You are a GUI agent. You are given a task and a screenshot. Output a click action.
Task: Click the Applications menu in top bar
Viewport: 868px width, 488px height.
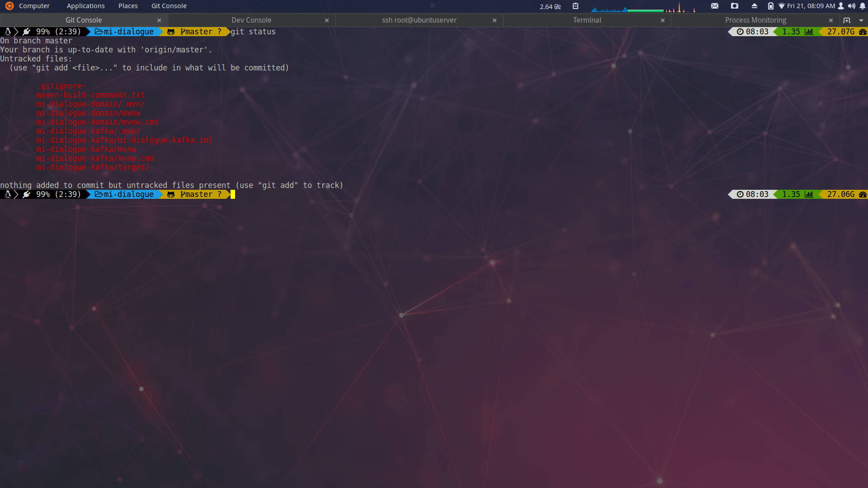[85, 6]
